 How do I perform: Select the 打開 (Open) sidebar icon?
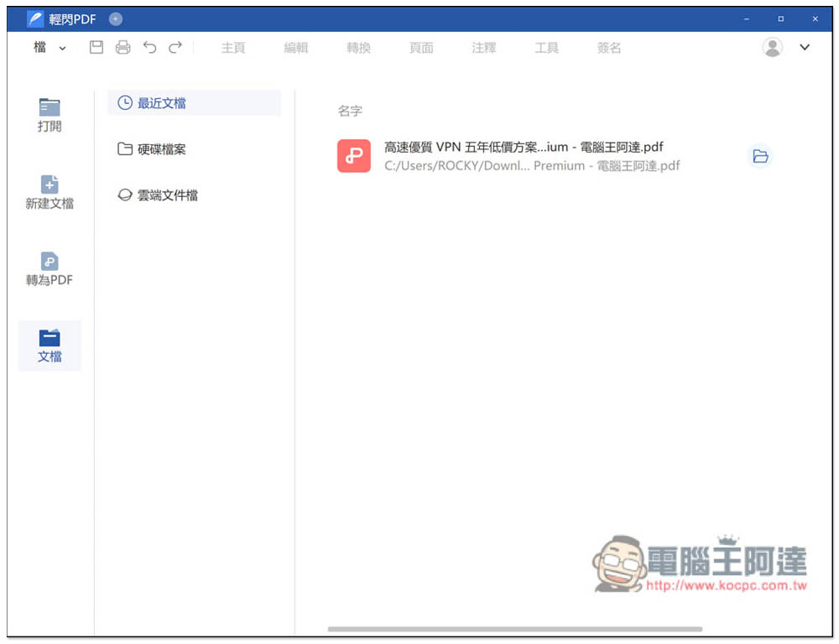(50, 114)
